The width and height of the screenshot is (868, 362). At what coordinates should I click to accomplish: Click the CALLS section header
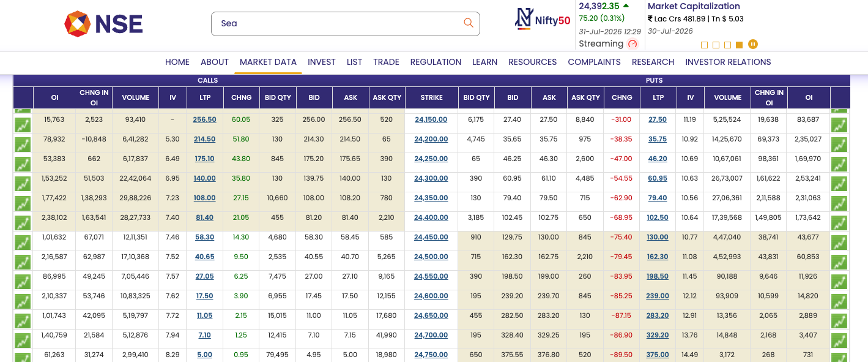click(x=207, y=80)
